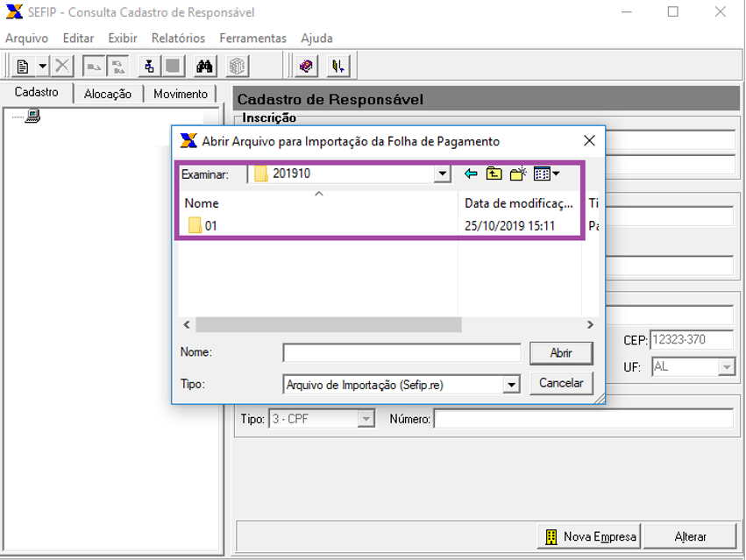Click the Nova Empresa button
The width and height of the screenshot is (746, 560).
589,536
